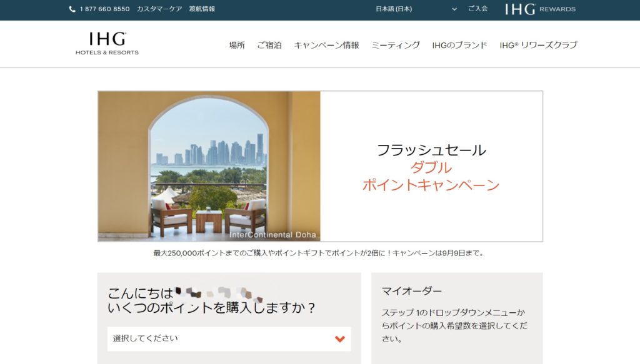The height and width of the screenshot is (364, 640).
Task: Open the IHG Rewards logo link
Action: (540, 9)
